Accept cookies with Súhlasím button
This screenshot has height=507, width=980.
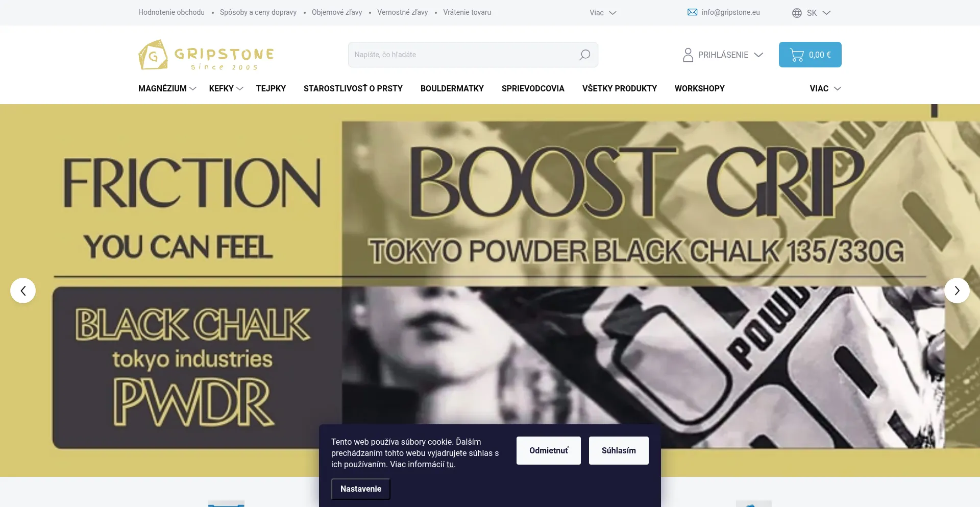click(x=619, y=450)
